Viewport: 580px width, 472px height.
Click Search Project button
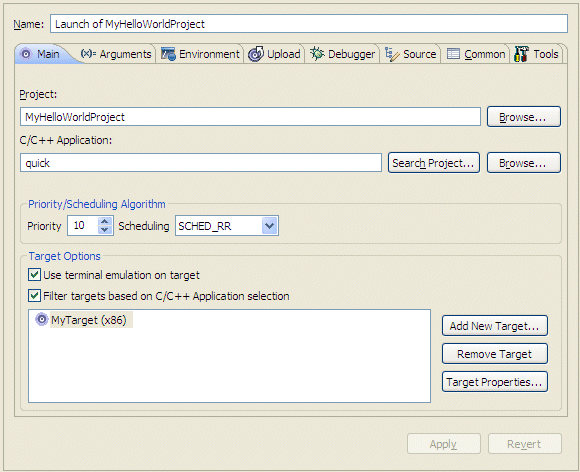click(434, 163)
